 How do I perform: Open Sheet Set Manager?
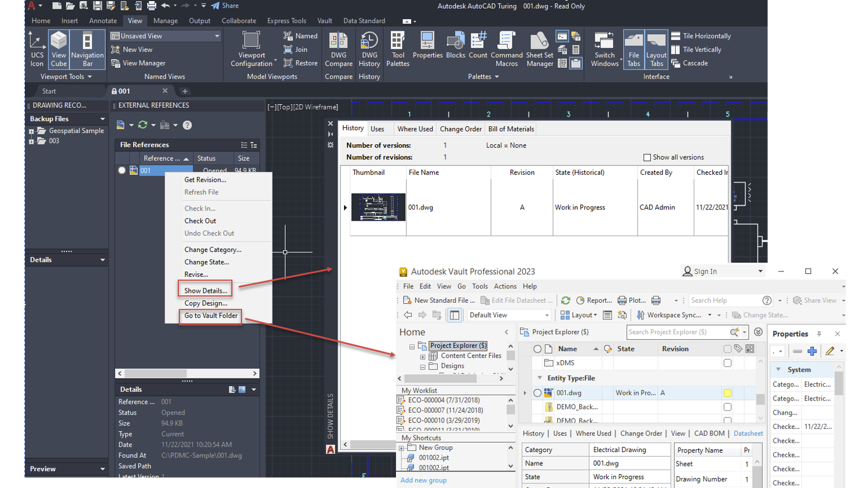540,49
